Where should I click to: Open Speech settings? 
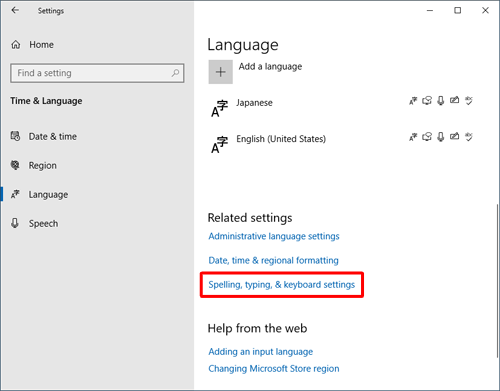43,223
